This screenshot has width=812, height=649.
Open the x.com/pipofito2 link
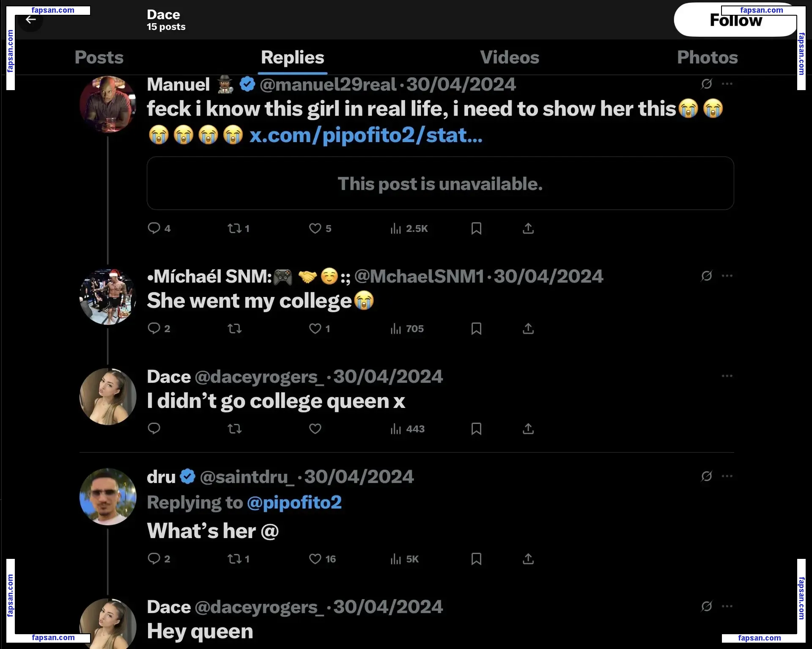pos(366,135)
